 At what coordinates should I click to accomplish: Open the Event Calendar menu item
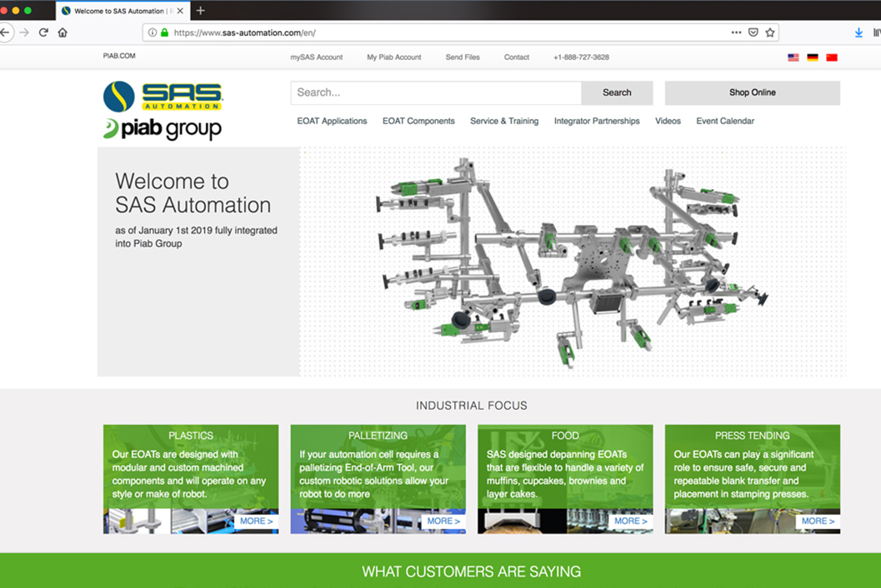725,121
